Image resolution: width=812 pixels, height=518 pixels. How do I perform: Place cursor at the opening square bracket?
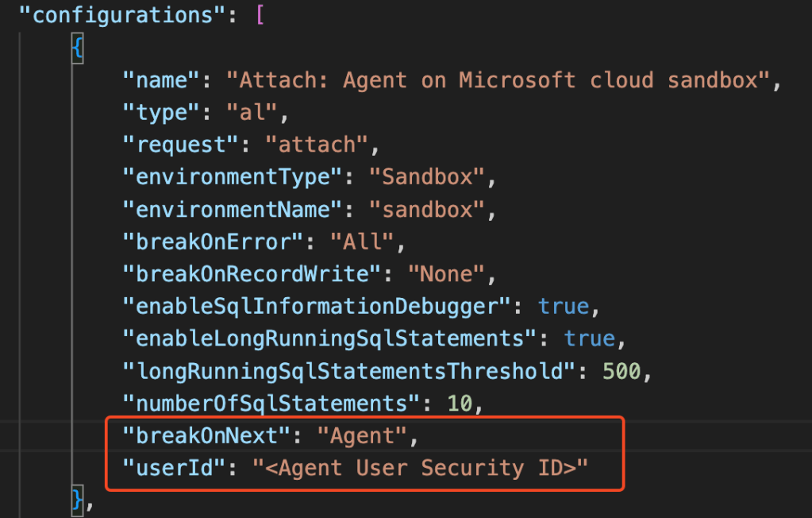click(x=259, y=16)
